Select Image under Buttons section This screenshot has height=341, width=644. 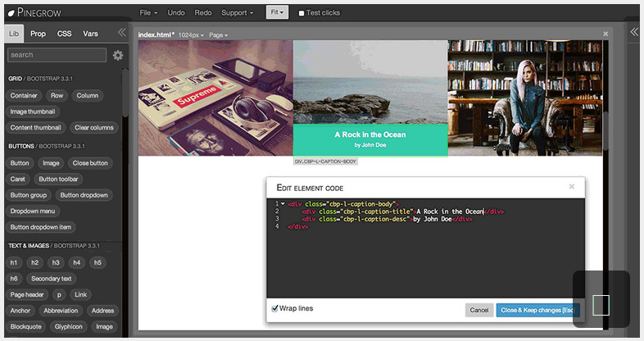click(x=51, y=163)
